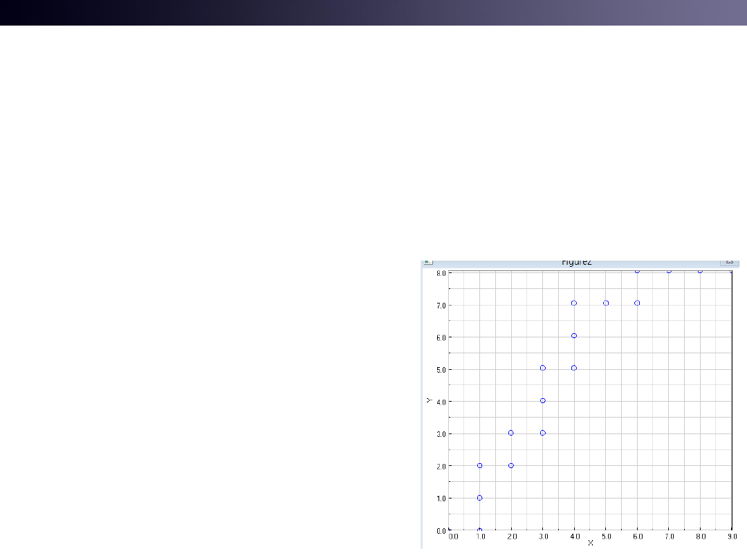Image resolution: width=747 pixels, height=560 pixels.
Task: Click the Y axis label
Action: (430, 400)
